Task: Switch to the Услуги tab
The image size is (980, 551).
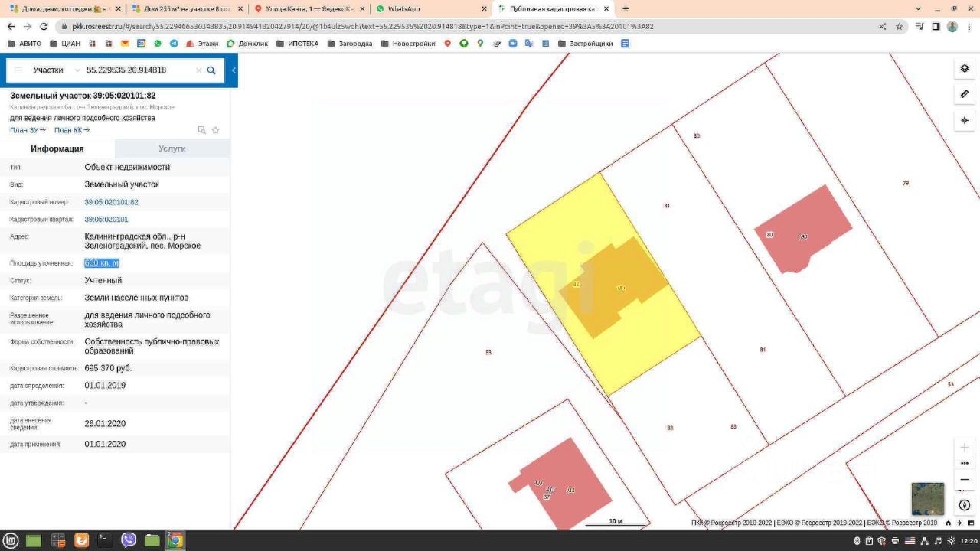Action: click(172, 148)
